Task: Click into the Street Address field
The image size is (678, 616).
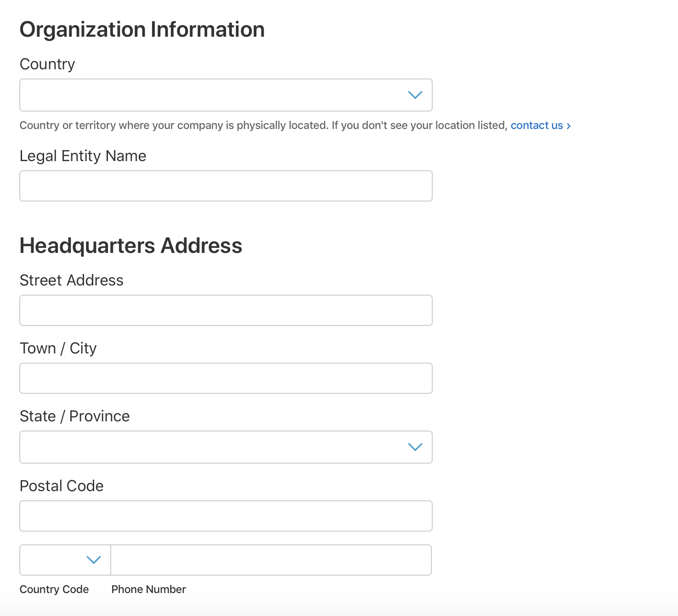Action: click(x=226, y=310)
